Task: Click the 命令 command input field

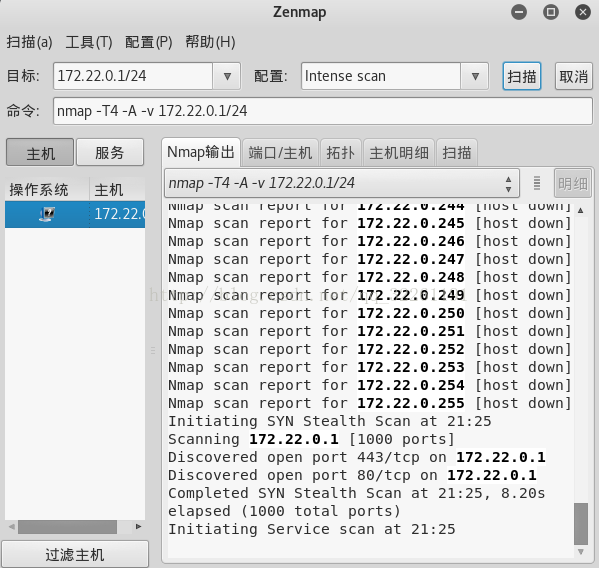Action: pyautogui.click(x=323, y=111)
